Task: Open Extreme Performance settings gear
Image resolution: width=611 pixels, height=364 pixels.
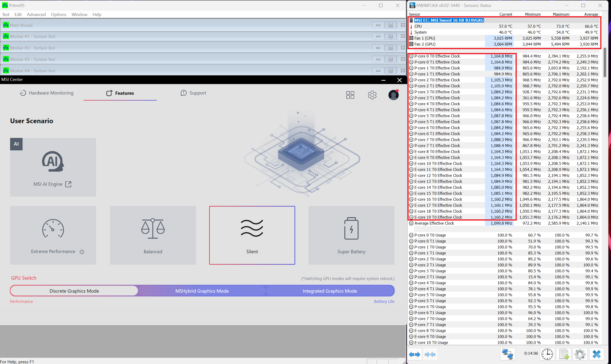Action: tap(82, 252)
